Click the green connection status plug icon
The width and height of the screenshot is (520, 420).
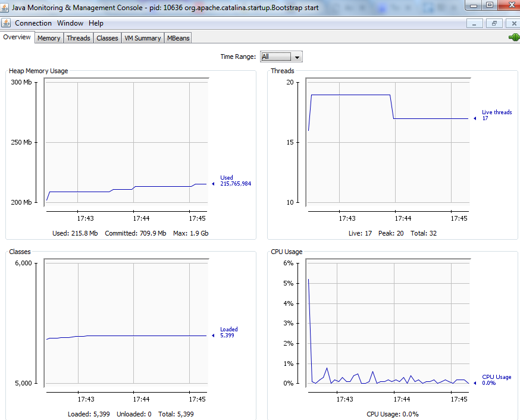point(514,37)
